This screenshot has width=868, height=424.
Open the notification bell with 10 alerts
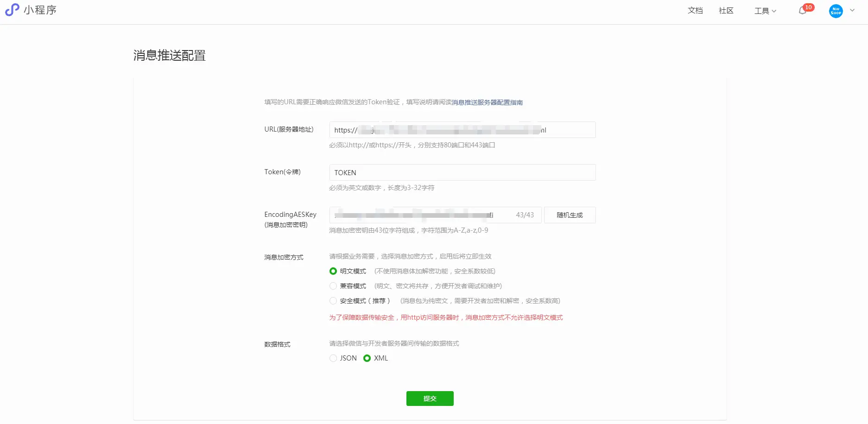point(802,11)
